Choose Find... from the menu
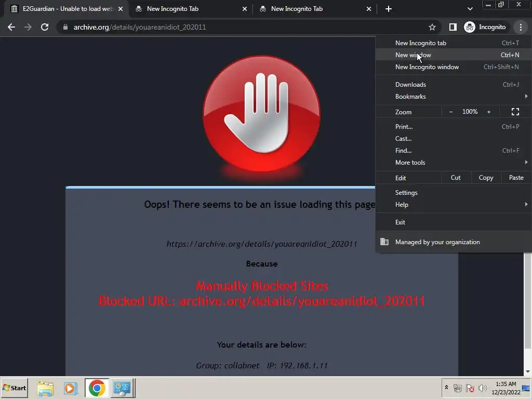The image size is (532, 399). [x=454, y=151]
